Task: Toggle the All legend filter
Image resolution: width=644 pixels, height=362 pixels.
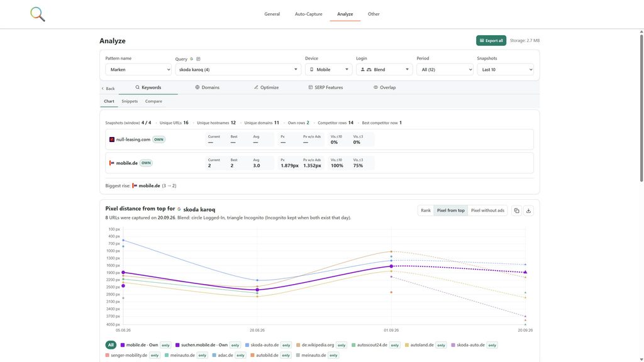Action: pos(111,345)
